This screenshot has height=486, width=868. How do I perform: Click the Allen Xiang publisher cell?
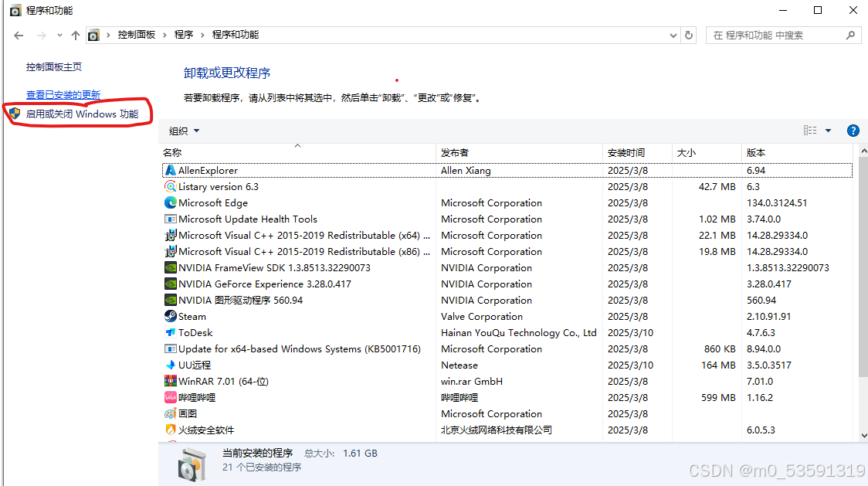click(x=466, y=171)
